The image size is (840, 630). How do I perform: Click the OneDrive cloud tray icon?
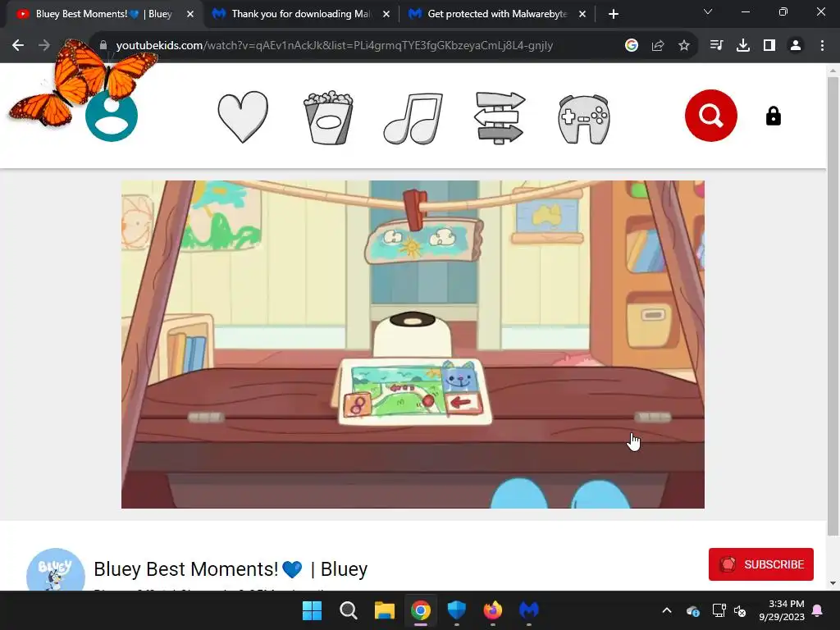pos(692,610)
